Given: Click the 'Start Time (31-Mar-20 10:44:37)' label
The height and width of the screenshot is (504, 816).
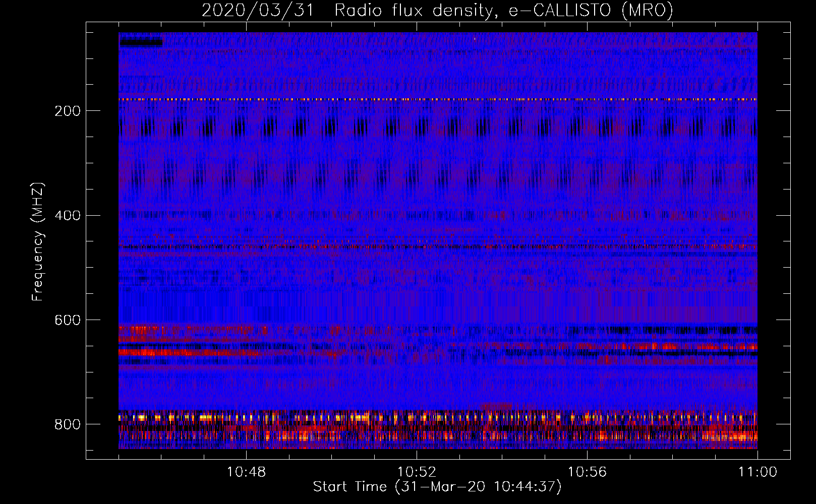Looking at the screenshot, I should click(x=437, y=487).
